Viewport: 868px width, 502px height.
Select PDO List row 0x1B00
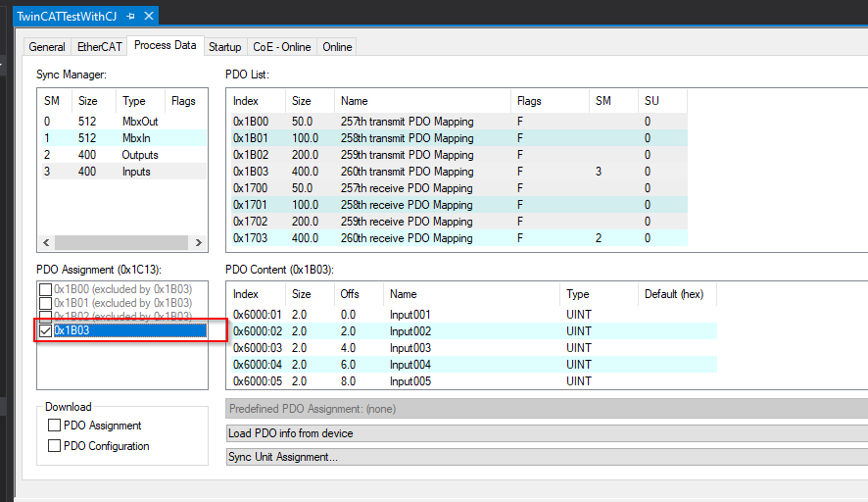458,122
